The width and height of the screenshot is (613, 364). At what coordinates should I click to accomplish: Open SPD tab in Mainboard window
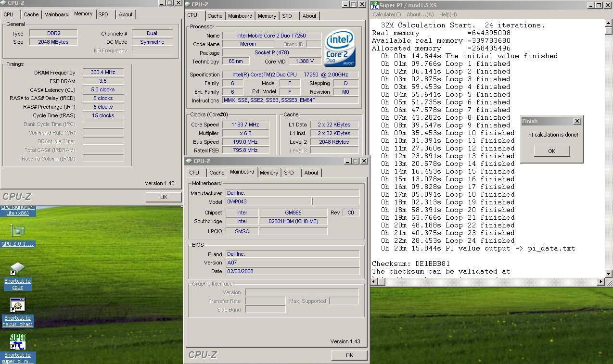[289, 173]
